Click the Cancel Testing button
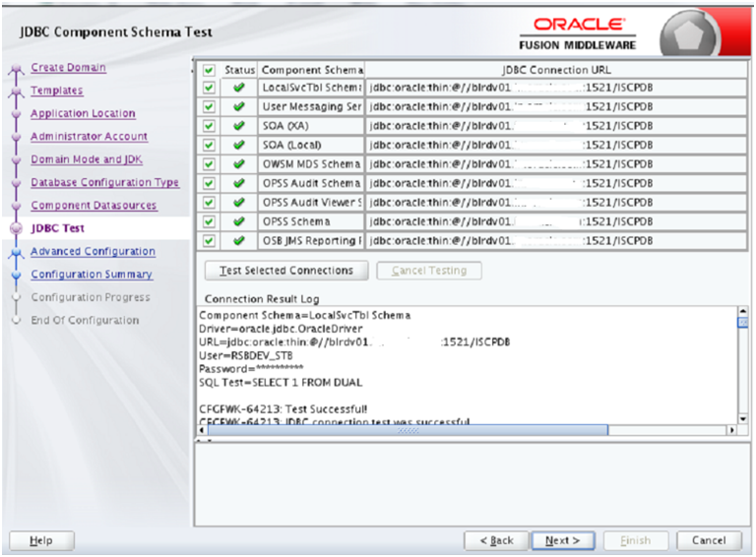Image resolution: width=756 pixels, height=557 pixels. (x=429, y=271)
